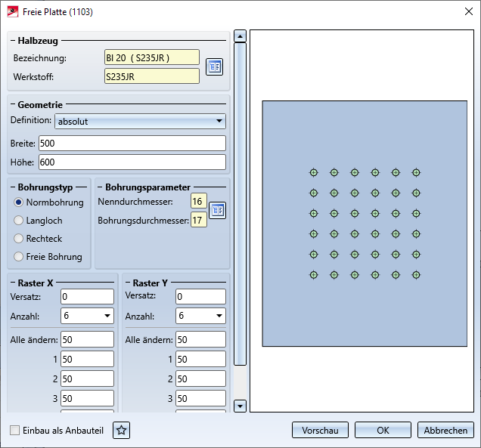The image size is (481, 448).
Task: Collapse the Raster X section
Action: click(x=12, y=283)
